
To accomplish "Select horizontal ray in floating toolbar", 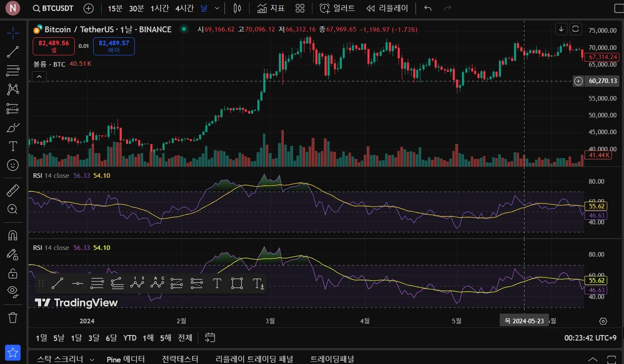I will (77, 283).
